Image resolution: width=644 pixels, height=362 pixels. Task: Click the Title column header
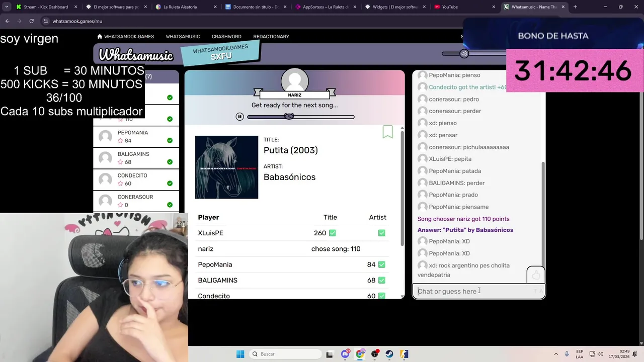pyautogui.click(x=330, y=217)
